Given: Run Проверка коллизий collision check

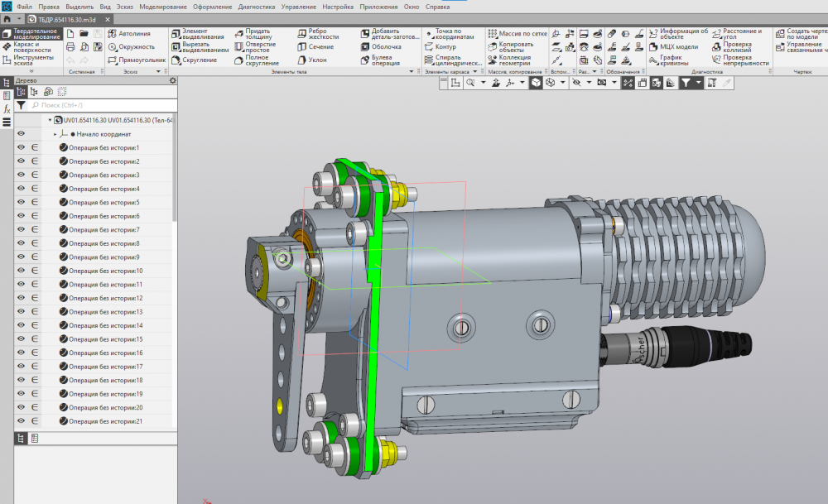Looking at the screenshot, I should tap(736, 47).
